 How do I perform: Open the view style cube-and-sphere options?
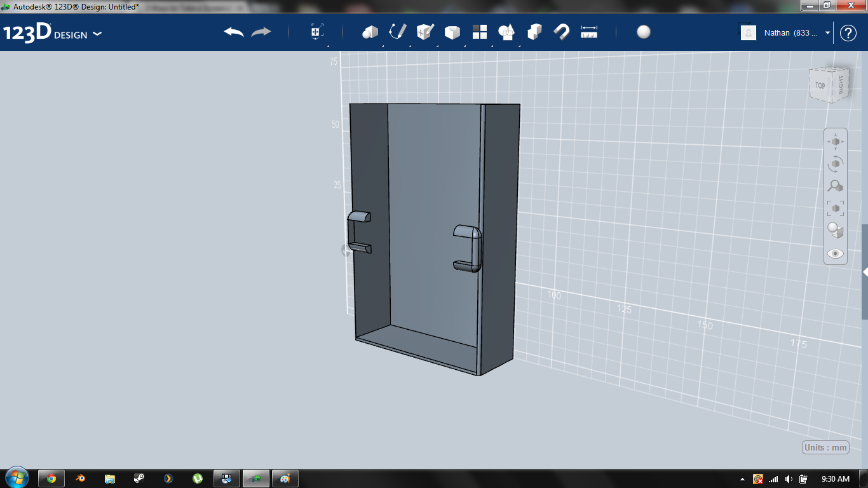pyautogui.click(x=836, y=230)
